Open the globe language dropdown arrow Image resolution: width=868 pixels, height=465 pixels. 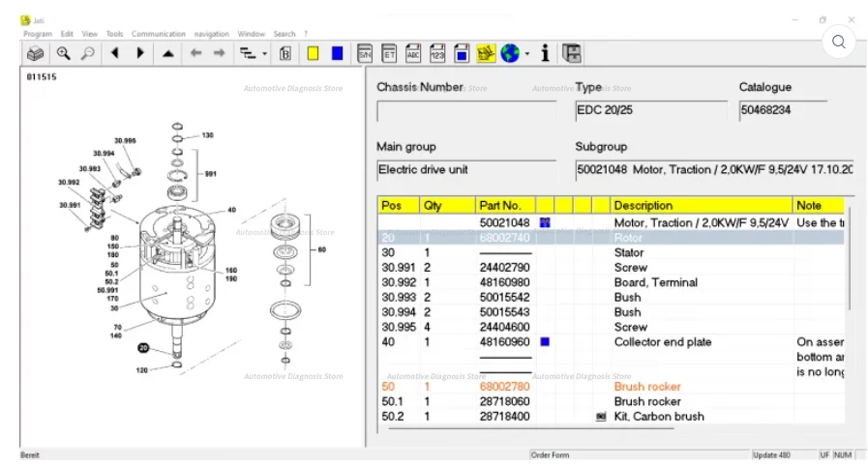[x=527, y=55]
